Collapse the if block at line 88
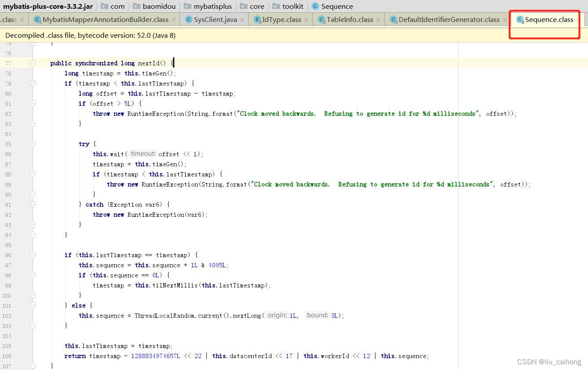The image size is (588, 370). [x=32, y=174]
